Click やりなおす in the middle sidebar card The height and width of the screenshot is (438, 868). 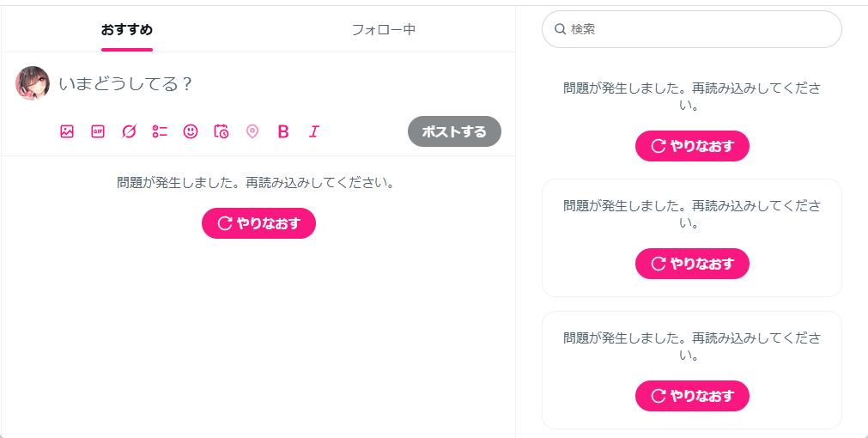(692, 264)
